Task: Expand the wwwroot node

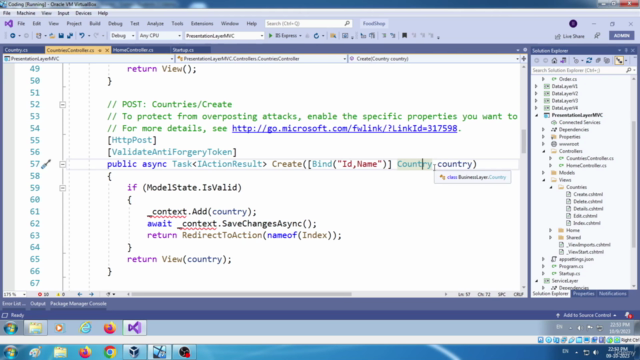Action: click(x=544, y=144)
